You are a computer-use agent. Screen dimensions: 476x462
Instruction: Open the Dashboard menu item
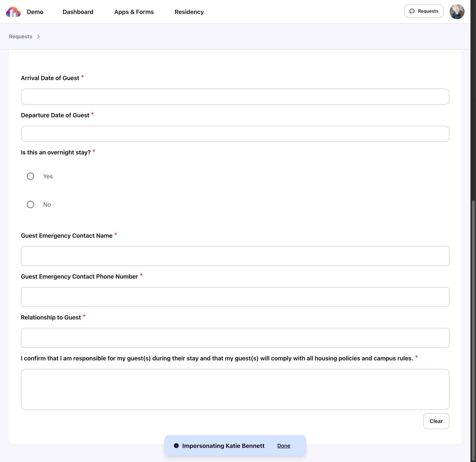point(78,12)
